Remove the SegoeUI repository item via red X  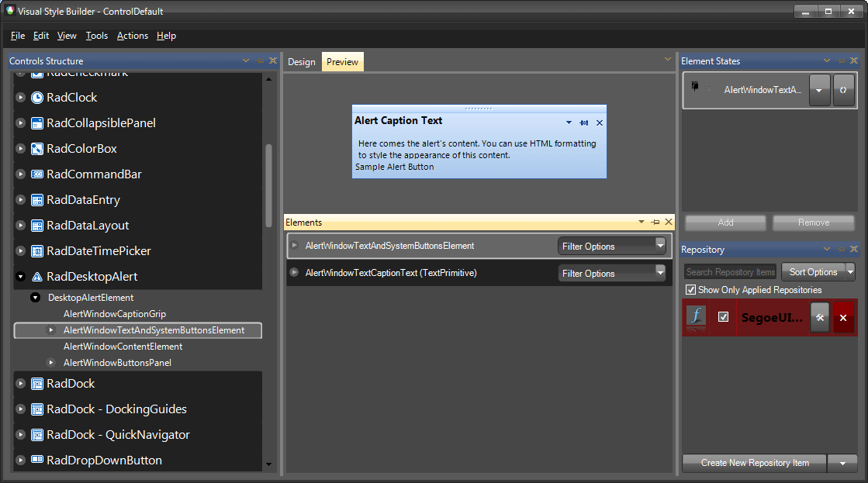[x=845, y=317]
